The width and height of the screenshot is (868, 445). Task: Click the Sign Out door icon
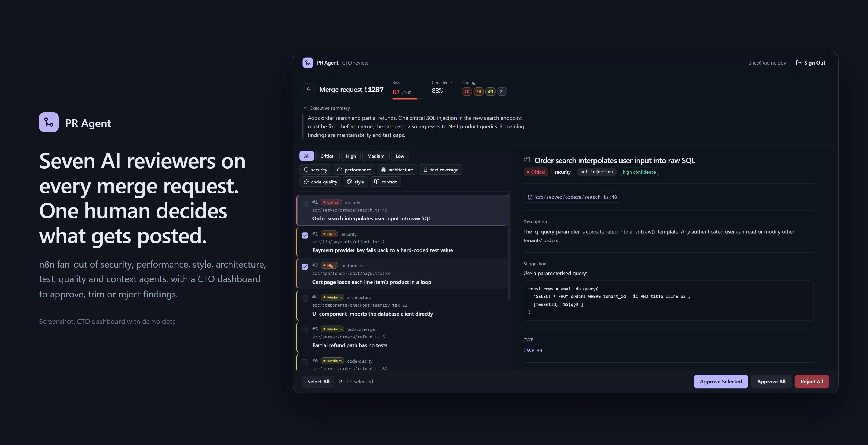click(x=798, y=63)
